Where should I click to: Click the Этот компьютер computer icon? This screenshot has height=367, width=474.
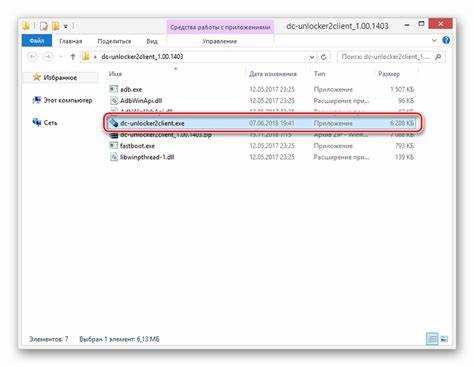[37, 100]
